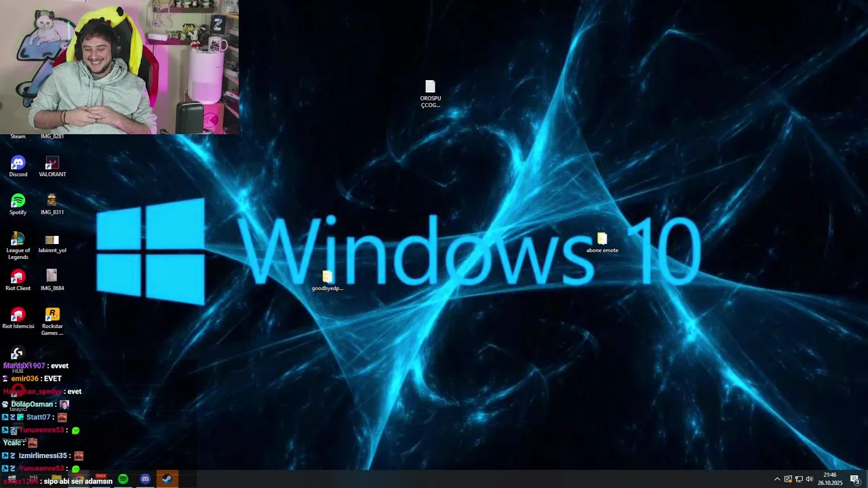Click izmirlimessi35 chat username

[43, 455]
